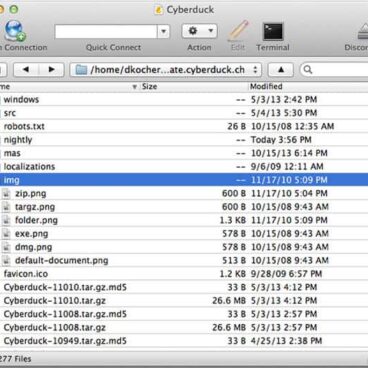The height and width of the screenshot is (368, 368).
Task: Toggle sort order triangle in the name column
Action: (x=134, y=87)
